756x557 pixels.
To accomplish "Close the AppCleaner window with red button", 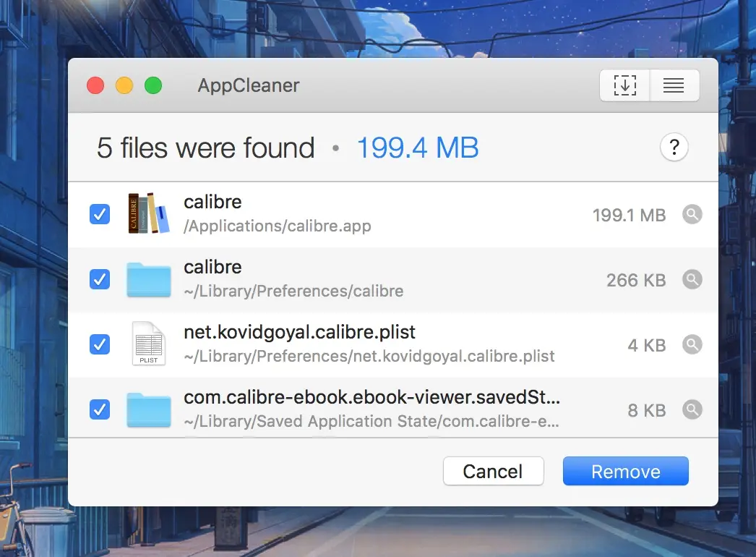I will pyautogui.click(x=95, y=85).
